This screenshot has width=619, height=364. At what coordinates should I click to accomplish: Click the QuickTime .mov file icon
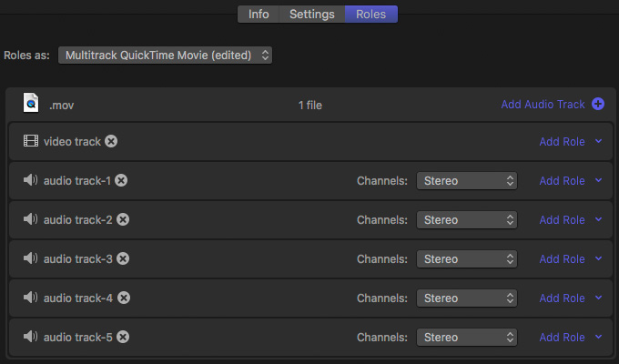tap(31, 103)
